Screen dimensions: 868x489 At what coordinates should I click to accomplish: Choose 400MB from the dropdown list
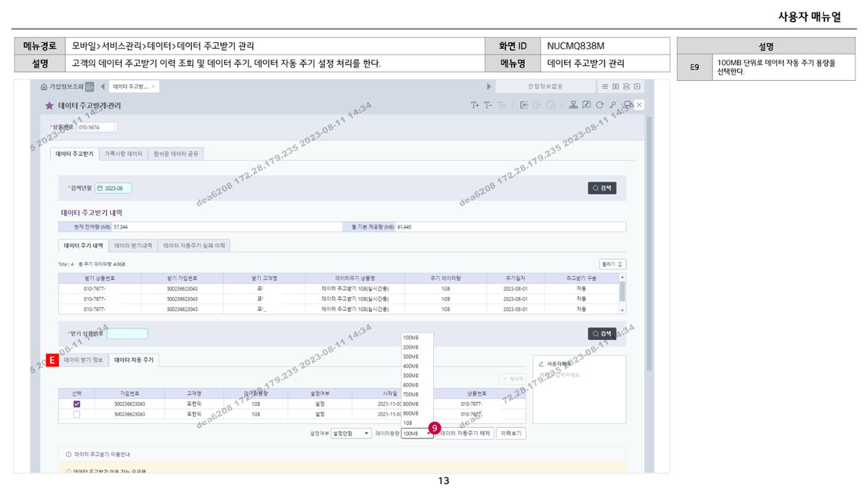[x=417, y=366]
